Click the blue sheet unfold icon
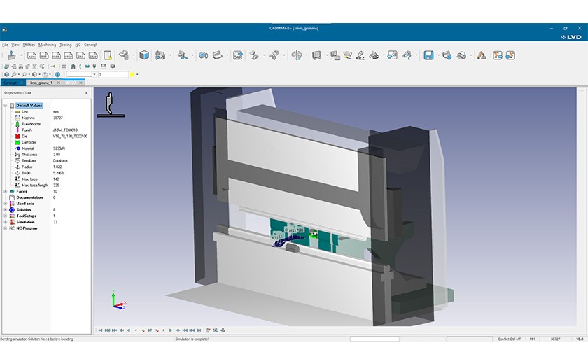 203,55
